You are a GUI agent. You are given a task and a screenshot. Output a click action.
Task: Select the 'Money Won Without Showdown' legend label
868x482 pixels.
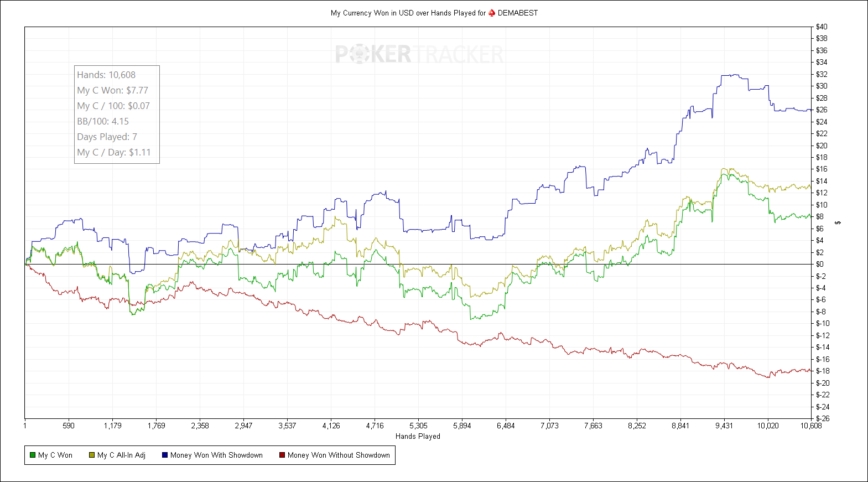pyautogui.click(x=339, y=455)
